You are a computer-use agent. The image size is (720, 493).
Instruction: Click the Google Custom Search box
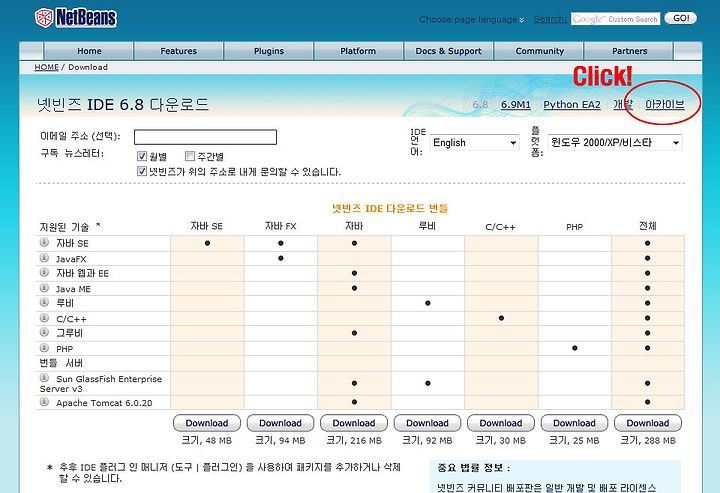click(x=615, y=19)
